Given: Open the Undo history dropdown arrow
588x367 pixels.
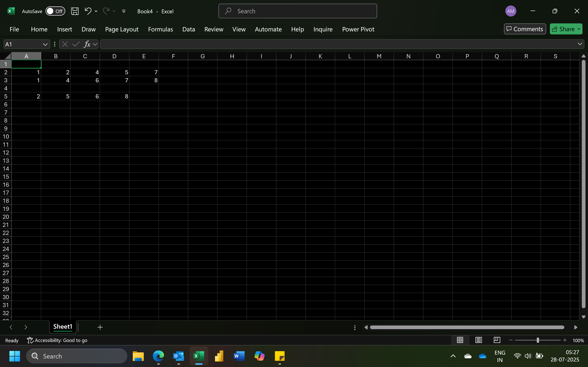Looking at the screenshot, I should pos(96,11).
